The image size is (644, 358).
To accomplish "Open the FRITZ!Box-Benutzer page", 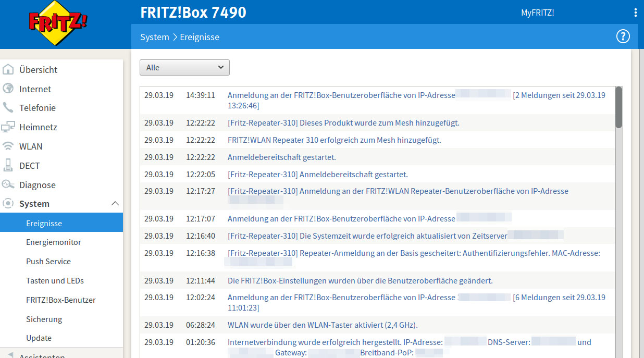I will pos(61,300).
